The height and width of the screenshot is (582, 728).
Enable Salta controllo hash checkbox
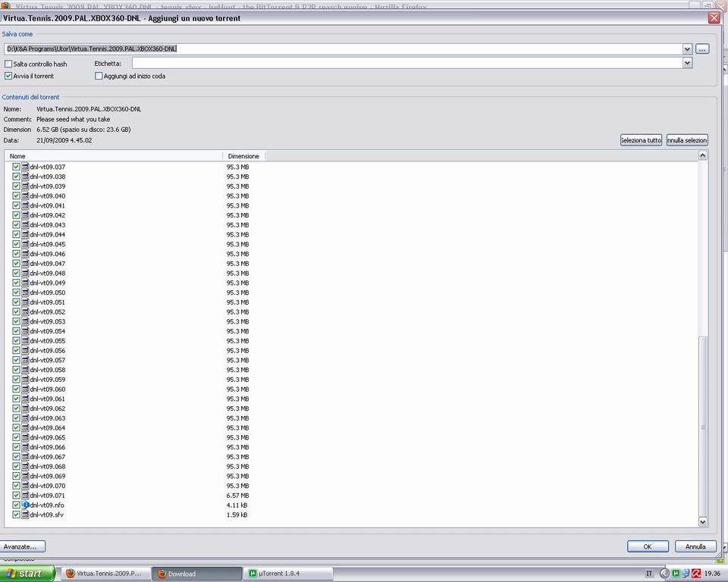click(8, 64)
